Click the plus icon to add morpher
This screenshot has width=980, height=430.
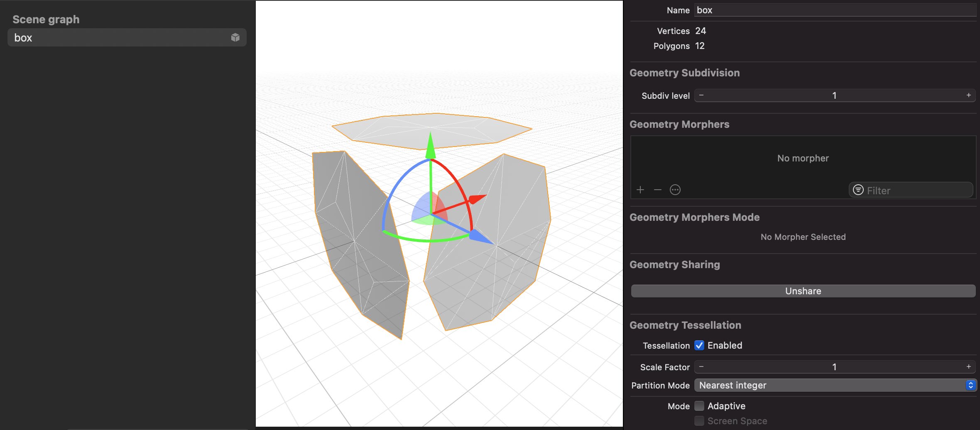[x=640, y=190]
